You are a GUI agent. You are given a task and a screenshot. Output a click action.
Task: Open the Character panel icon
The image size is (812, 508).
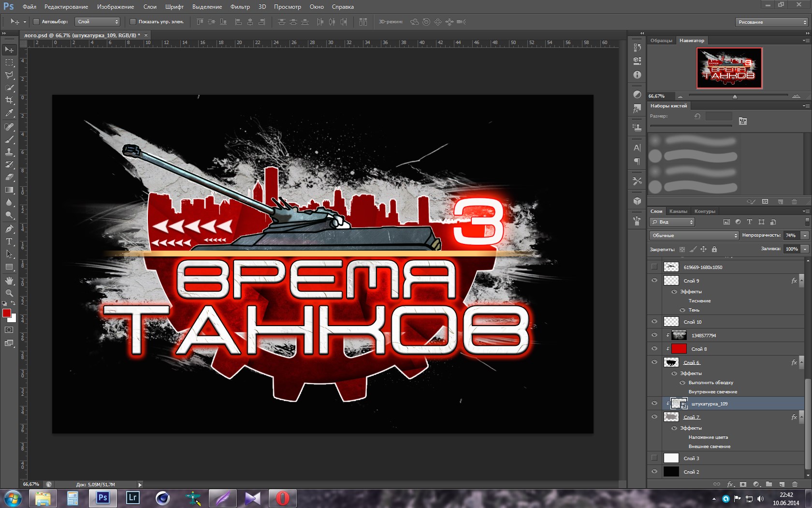pos(637,148)
